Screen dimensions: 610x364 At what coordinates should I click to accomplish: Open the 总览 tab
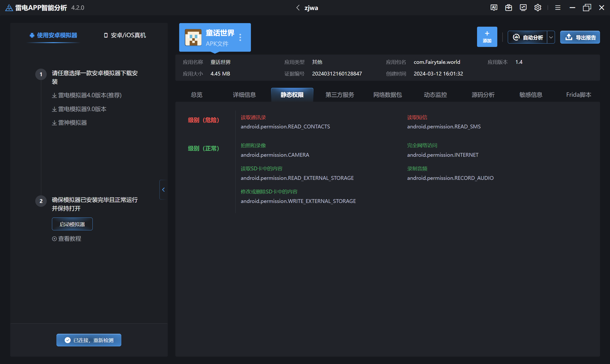(x=197, y=95)
